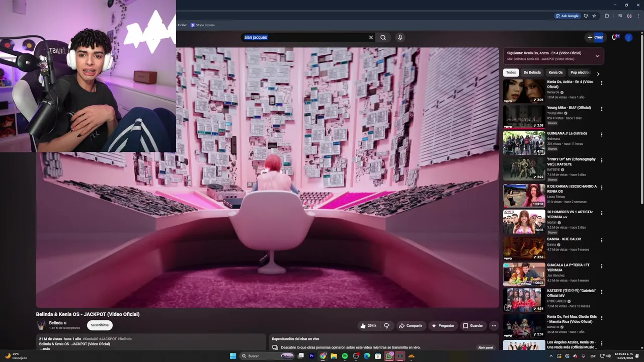The image size is (644, 362).
Task: Open options for Kenia Os, Anitta - En 4
Action: click(x=601, y=83)
